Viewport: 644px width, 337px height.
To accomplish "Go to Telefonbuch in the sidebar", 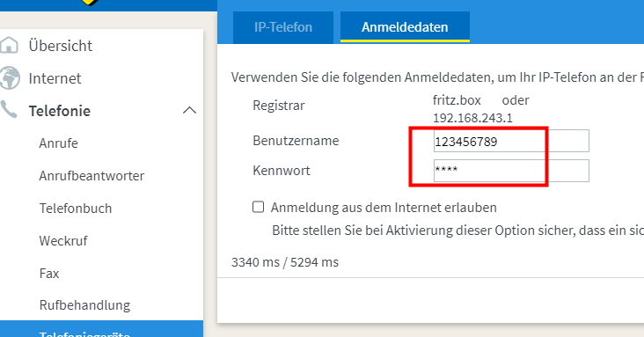I will (x=76, y=209).
